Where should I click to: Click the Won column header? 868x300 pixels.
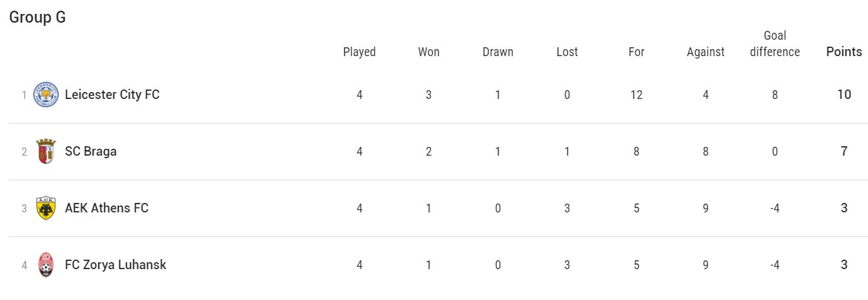[x=429, y=52]
